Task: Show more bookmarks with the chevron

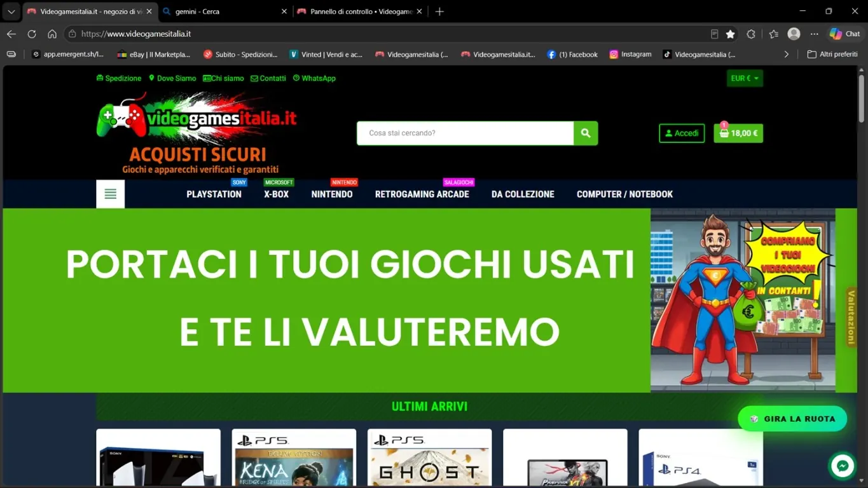Action: tap(787, 55)
